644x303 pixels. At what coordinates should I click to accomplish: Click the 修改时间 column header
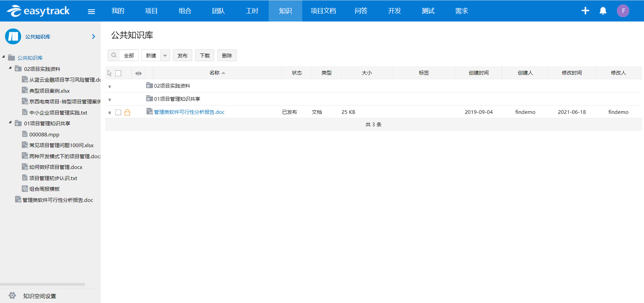coord(572,73)
